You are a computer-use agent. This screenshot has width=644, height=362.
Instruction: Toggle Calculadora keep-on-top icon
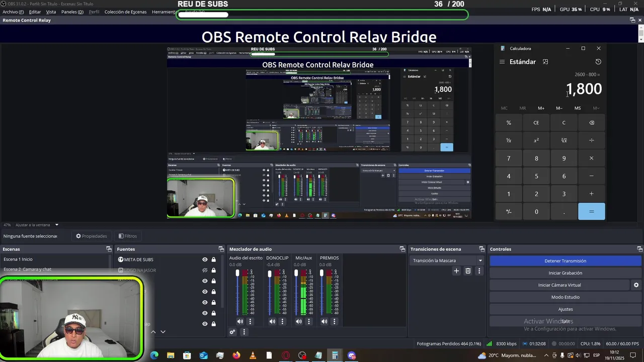pos(545,62)
